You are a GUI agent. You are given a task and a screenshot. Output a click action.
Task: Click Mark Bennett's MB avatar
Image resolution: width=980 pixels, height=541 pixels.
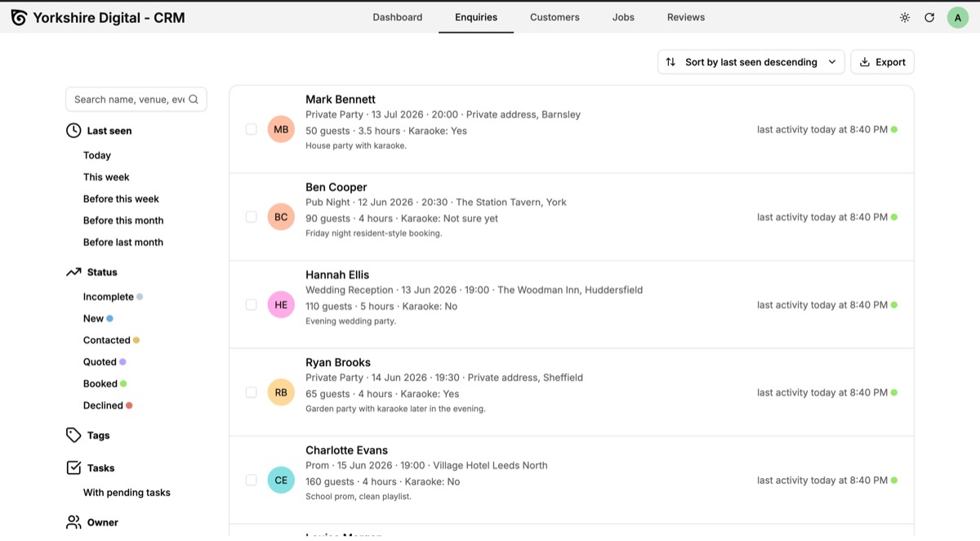pyautogui.click(x=281, y=129)
